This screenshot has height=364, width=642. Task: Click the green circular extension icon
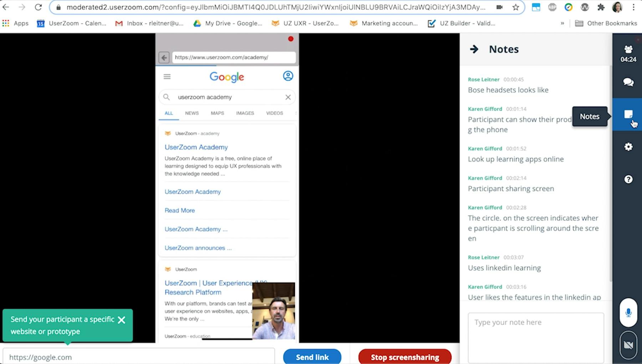569,7
